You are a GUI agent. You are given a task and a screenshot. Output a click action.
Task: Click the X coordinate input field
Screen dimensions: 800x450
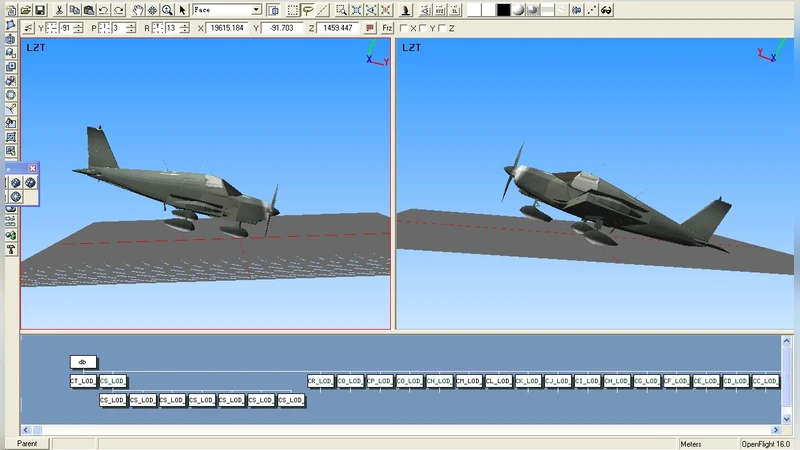click(228, 28)
